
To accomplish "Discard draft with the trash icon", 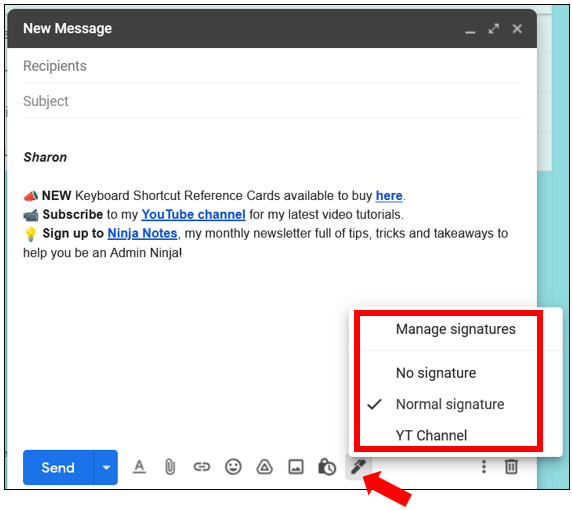I will coord(511,467).
